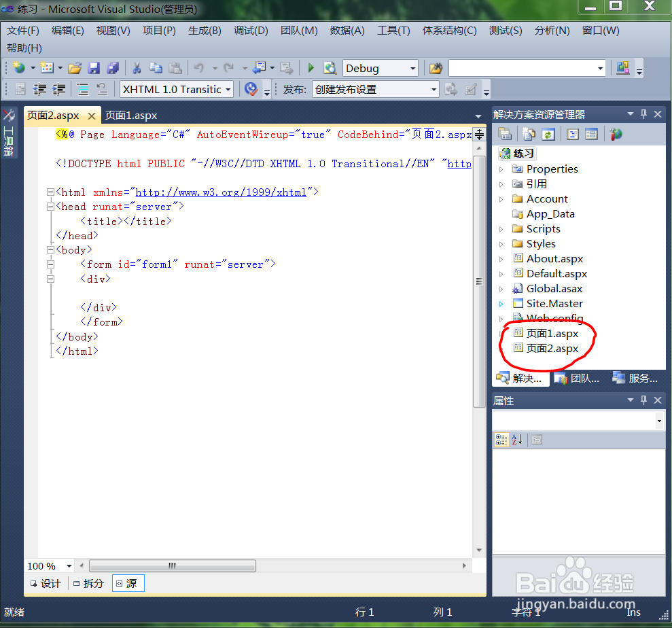Screen dimensions: 672x628
Task: Close the 页面2.aspx tab
Action: tap(91, 116)
